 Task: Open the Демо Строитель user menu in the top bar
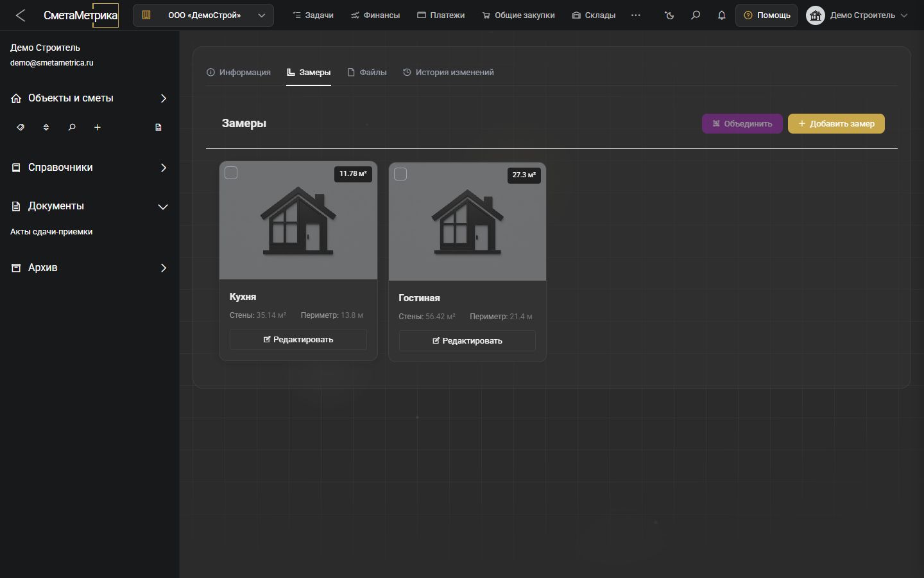[x=857, y=15]
